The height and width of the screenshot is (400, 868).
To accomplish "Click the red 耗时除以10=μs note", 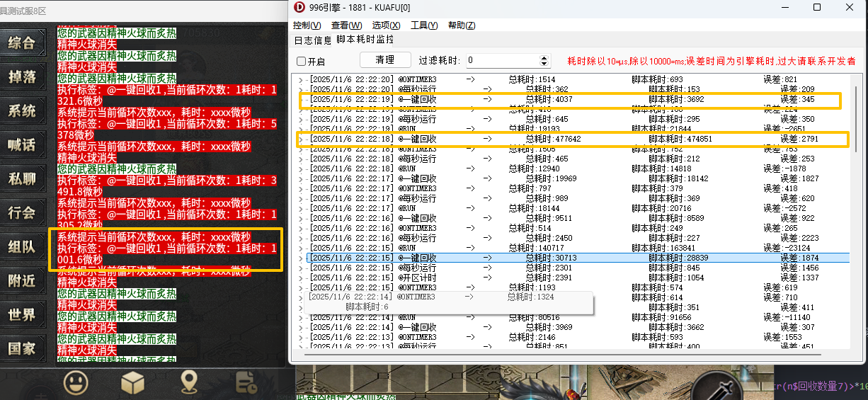I will 712,62.
